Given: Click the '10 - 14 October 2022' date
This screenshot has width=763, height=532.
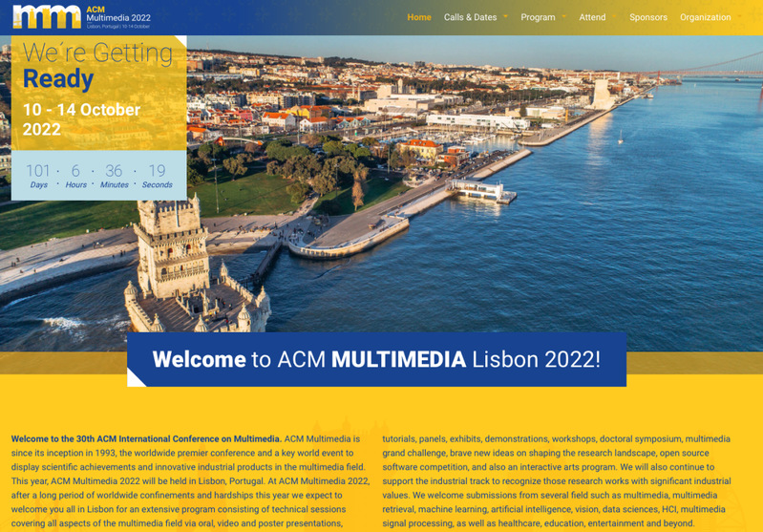Looking at the screenshot, I should tap(81, 119).
